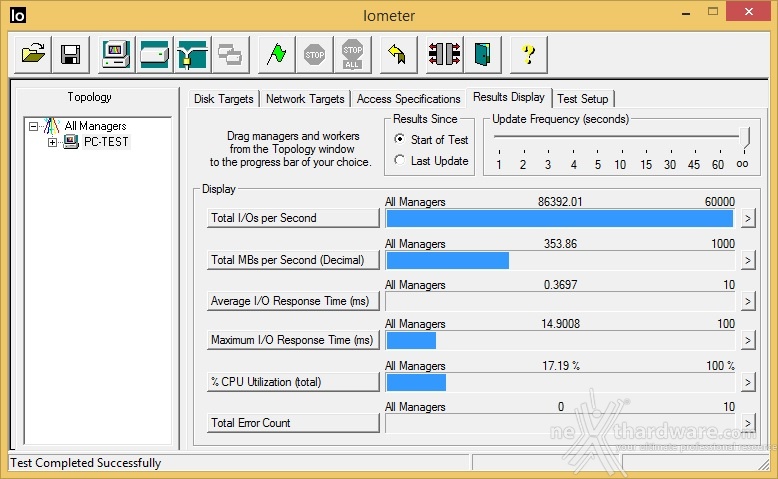778x479 pixels.
Task: Open chart arrow for CPU Utilization
Action: click(x=748, y=382)
